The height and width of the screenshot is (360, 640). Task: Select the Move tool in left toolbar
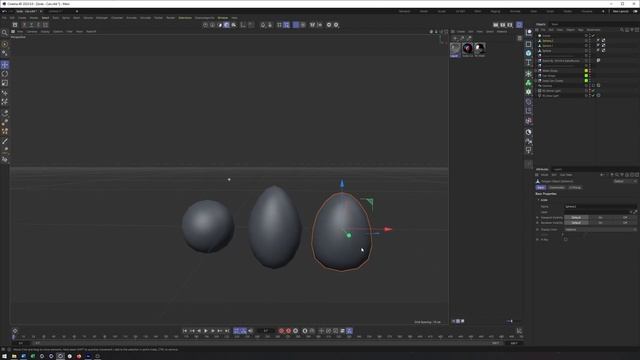tap(5, 65)
